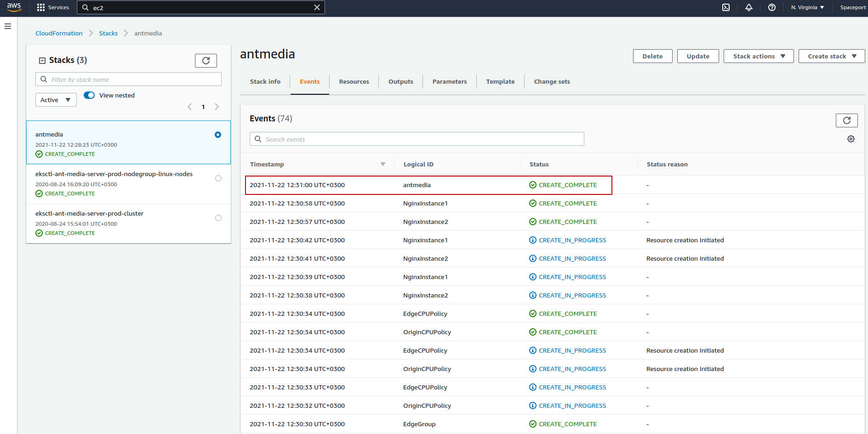Screen dimensions: 868x434
Task: Switch to the Change sets tab
Action: [x=552, y=81]
